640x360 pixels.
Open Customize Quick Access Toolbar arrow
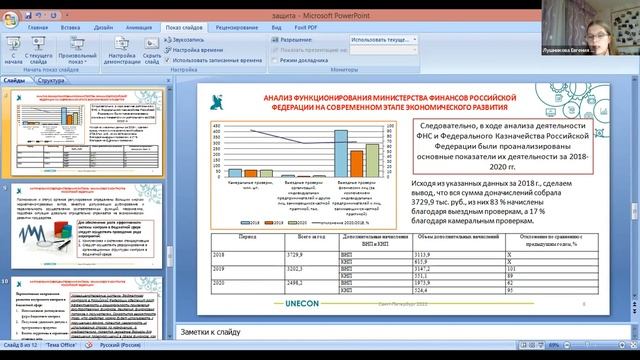coord(67,16)
